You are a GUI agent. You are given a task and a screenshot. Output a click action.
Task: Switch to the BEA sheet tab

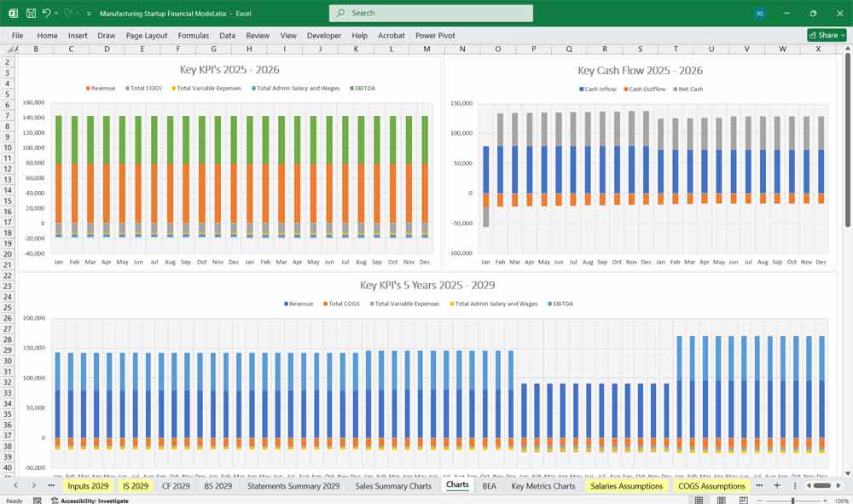(x=489, y=485)
